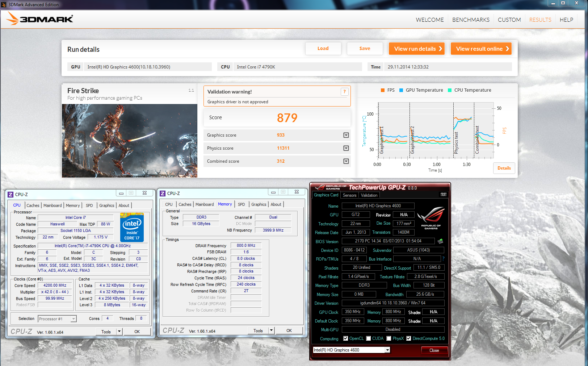Switch to Memory tab in first CPU-Z window
Viewport: 588px width, 366px height.
pos(73,205)
